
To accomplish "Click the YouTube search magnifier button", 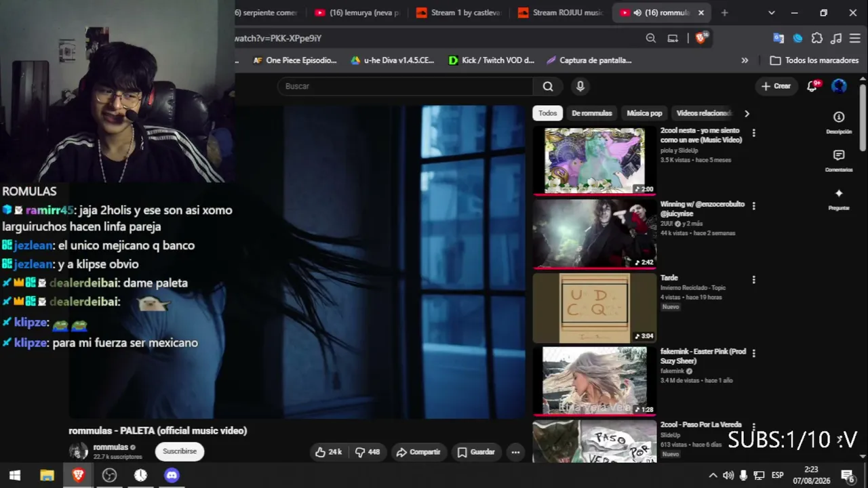I will (x=548, y=86).
